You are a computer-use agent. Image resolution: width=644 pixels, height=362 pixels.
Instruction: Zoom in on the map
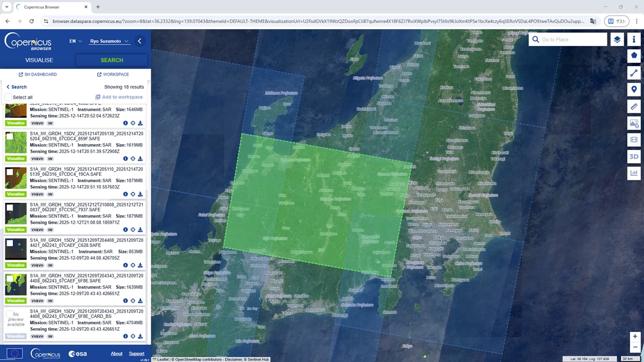click(x=635, y=336)
